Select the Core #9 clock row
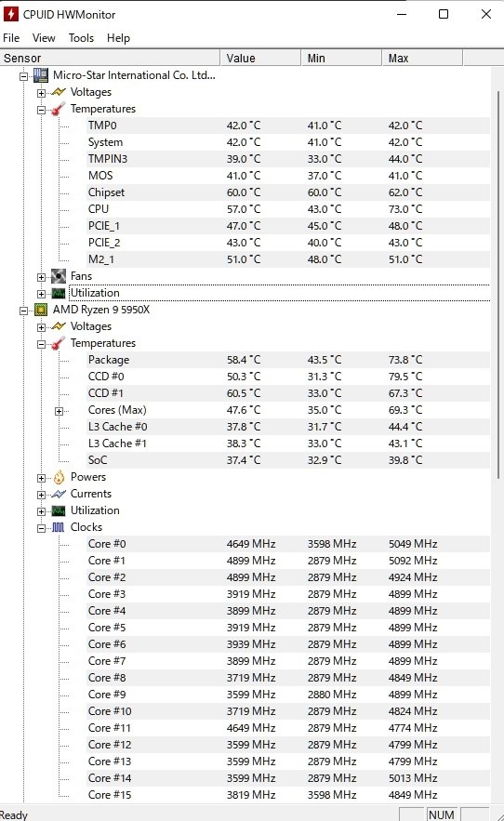The height and width of the screenshot is (821, 504). (288, 695)
